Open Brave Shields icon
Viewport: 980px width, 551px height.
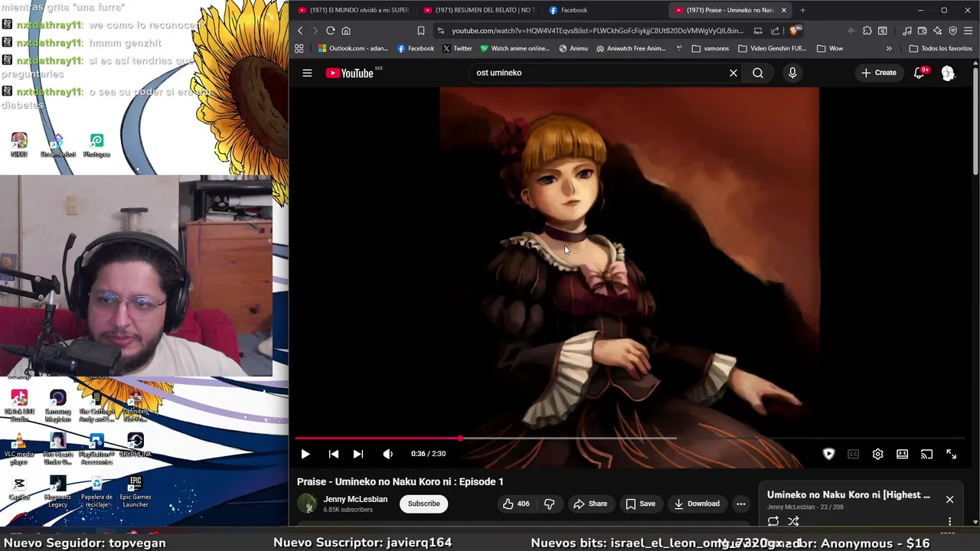pos(794,31)
